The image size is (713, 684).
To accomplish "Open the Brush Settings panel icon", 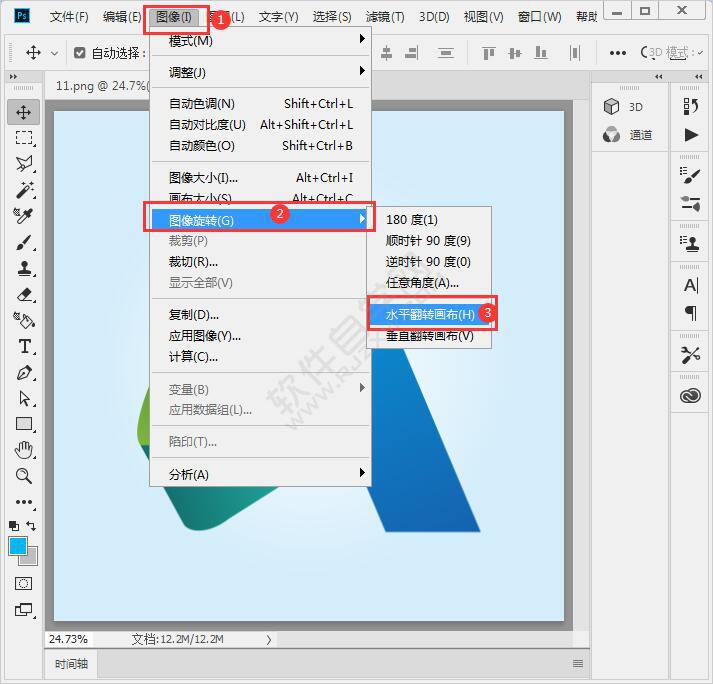I will [x=690, y=176].
